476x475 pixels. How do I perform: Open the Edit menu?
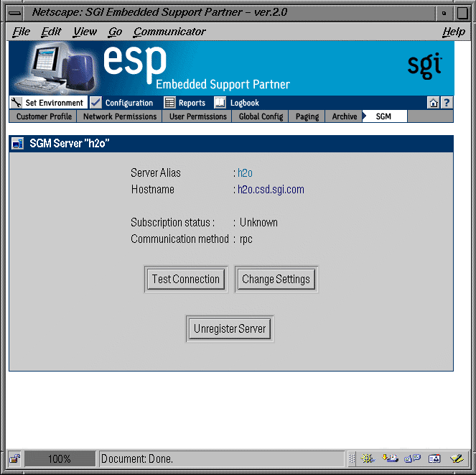[51, 32]
